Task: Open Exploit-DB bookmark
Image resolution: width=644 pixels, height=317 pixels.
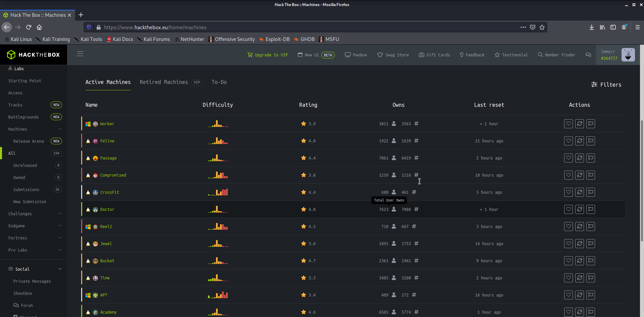Action: [x=274, y=39]
